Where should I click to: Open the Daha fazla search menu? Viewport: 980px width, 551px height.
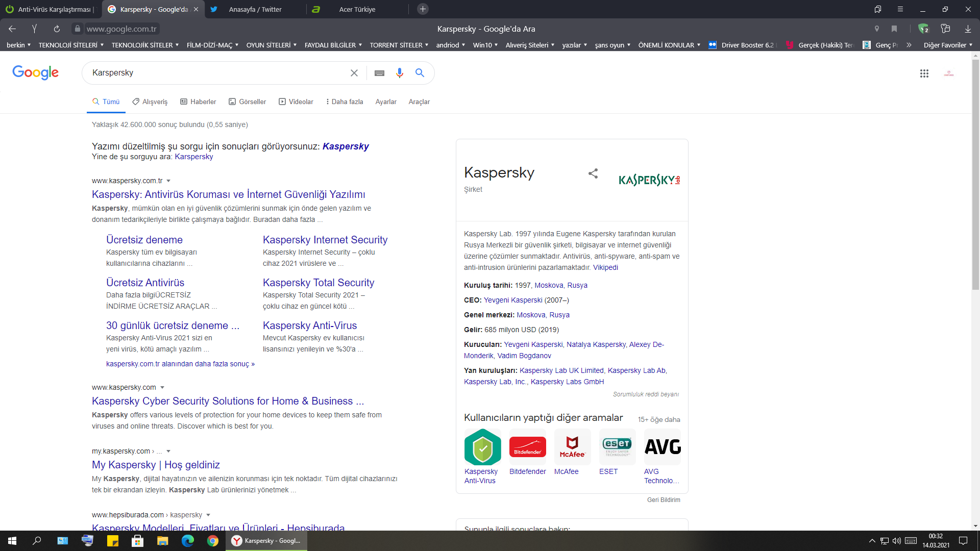[345, 102]
